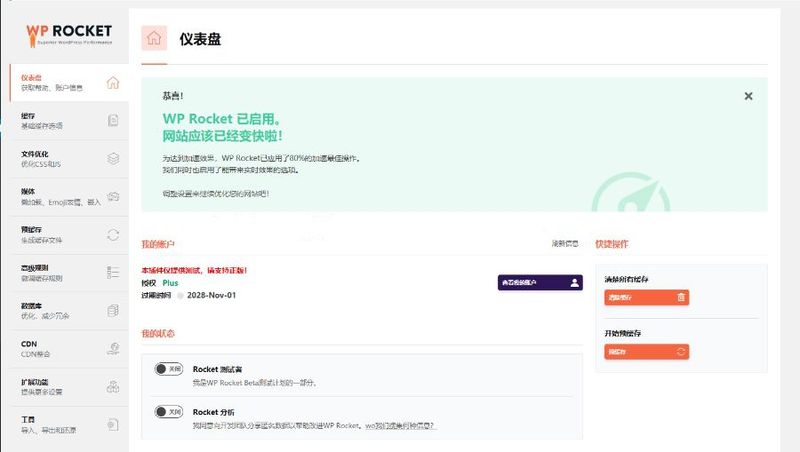Click the 我的账户 section heading
800x452 pixels.
tap(158, 244)
